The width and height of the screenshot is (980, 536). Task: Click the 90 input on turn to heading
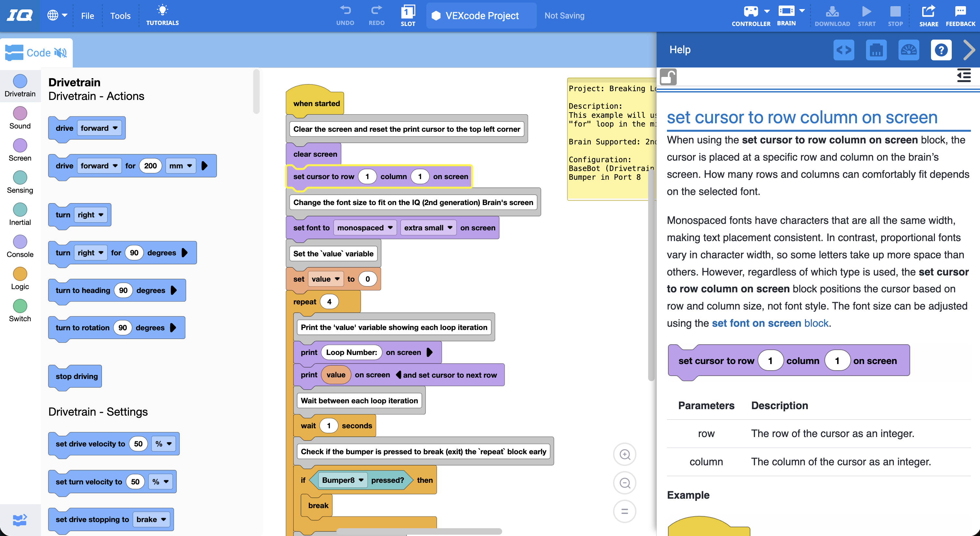pyautogui.click(x=123, y=290)
